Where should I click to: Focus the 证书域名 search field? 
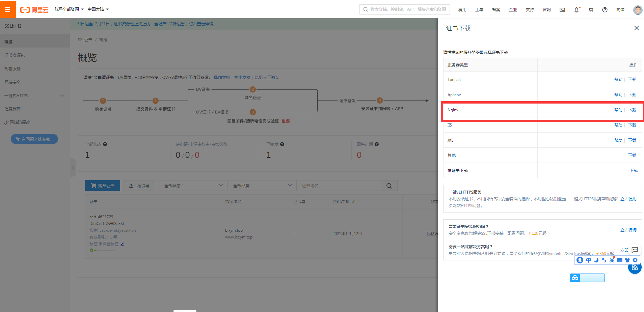339,186
